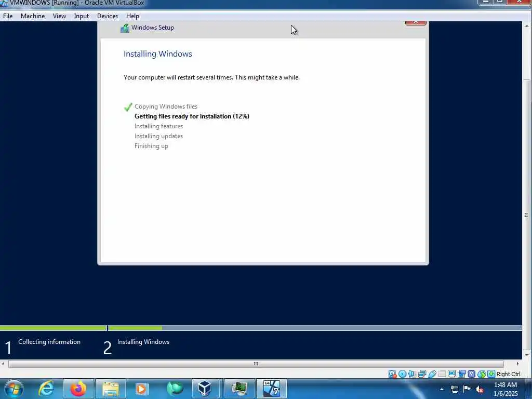Click the optical drive status icon
The width and height of the screenshot is (532, 399).
(403, 374)
